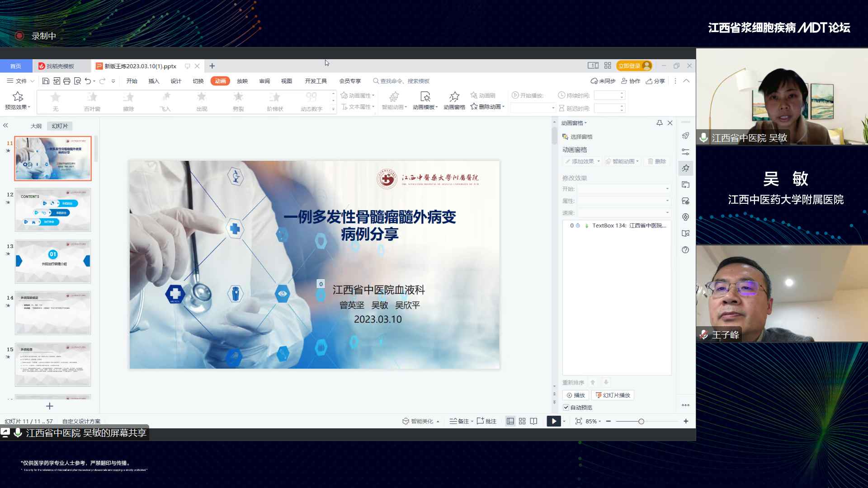Viewport: 868px width, 488px height.
Task: Pin the animation pane with pushpin icon
Action: (660, 123)
